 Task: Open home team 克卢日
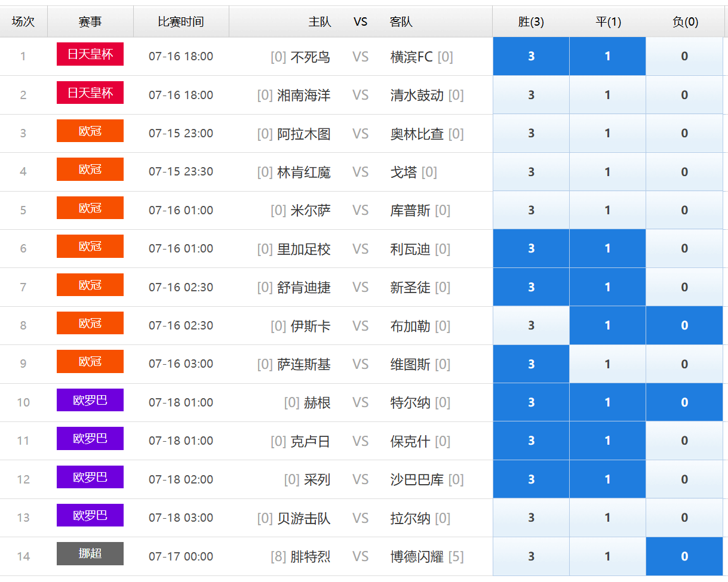point(311,441)
